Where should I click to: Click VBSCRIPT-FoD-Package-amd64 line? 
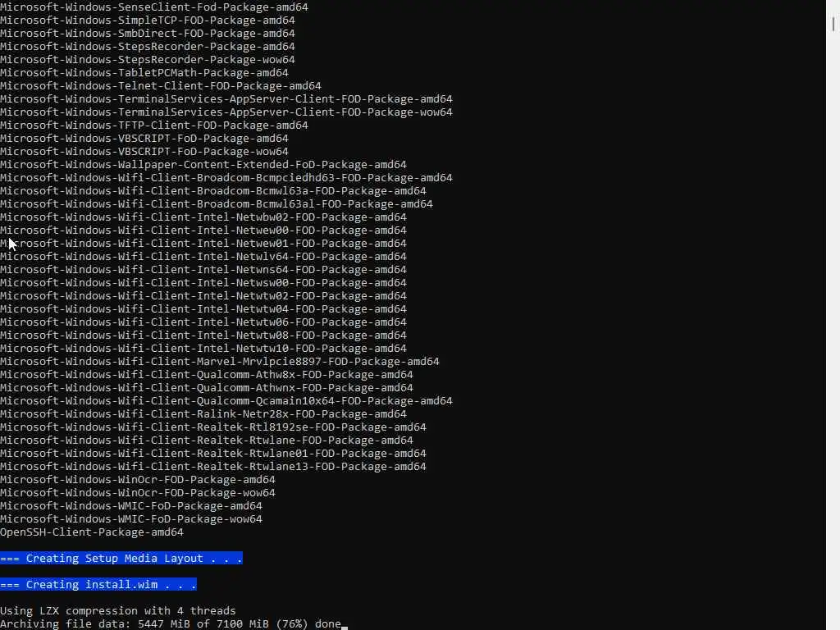[144, 138]
